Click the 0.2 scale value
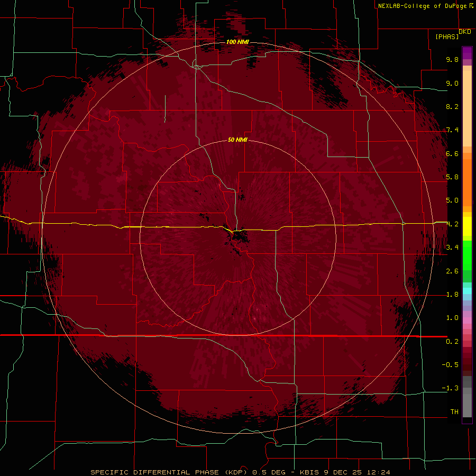This screenshot has width=476, height=476. tap(452, 341)
